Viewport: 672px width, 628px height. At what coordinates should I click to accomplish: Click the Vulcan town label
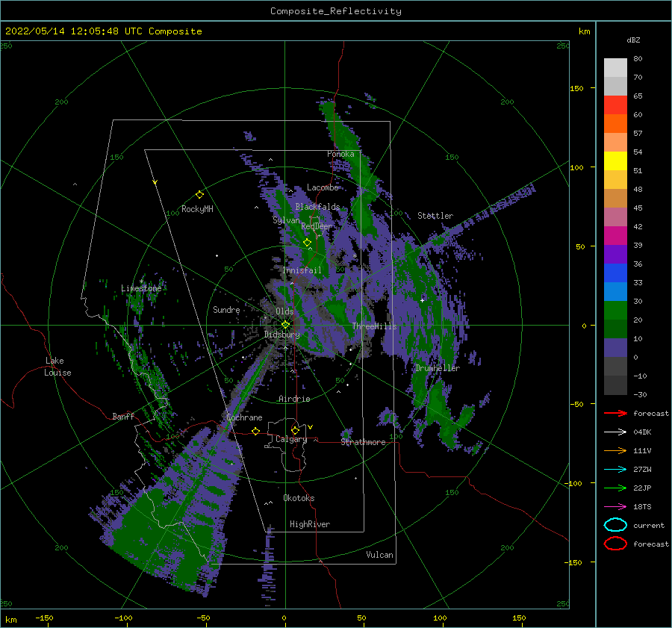point(379,555)
